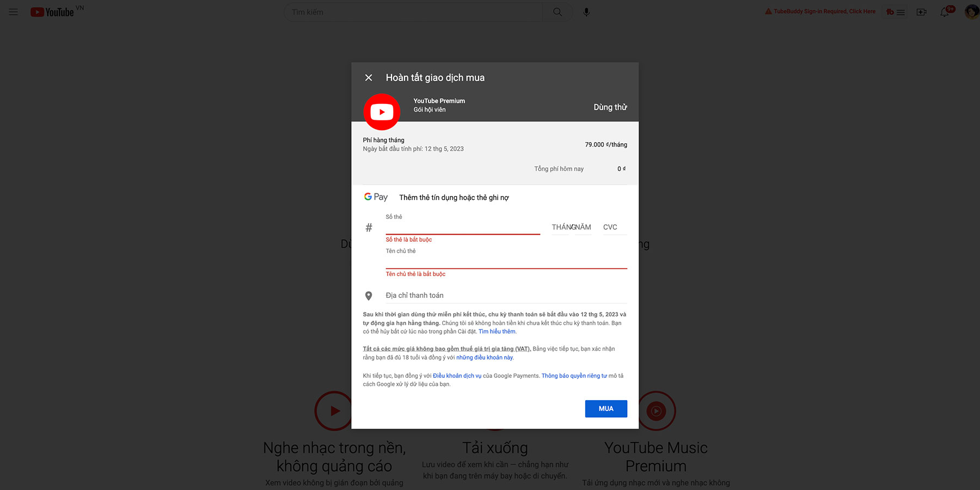Open the TubeBuddy menu icon
This screenshot has width=980, height=490.
pos(895,12)
